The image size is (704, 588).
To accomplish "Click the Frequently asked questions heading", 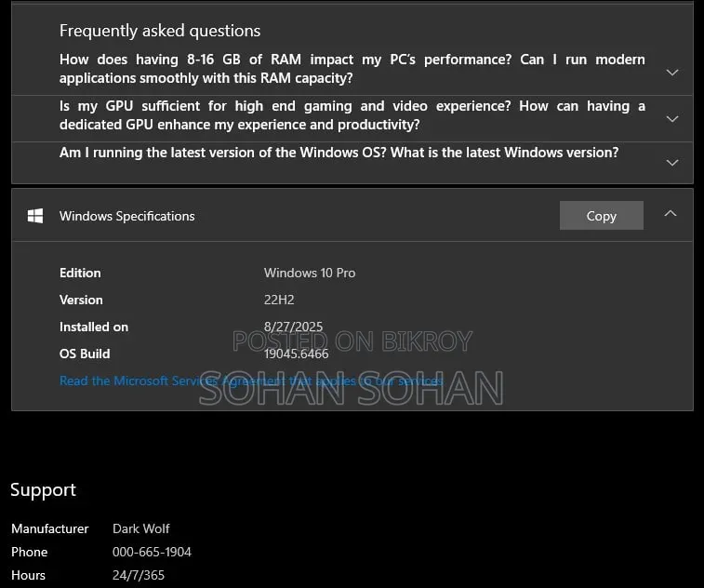I will pyautogui.click(x=160, y=31).
